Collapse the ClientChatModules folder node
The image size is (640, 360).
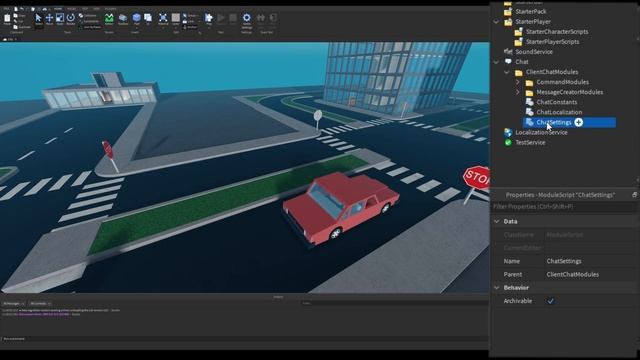[507, 72]
